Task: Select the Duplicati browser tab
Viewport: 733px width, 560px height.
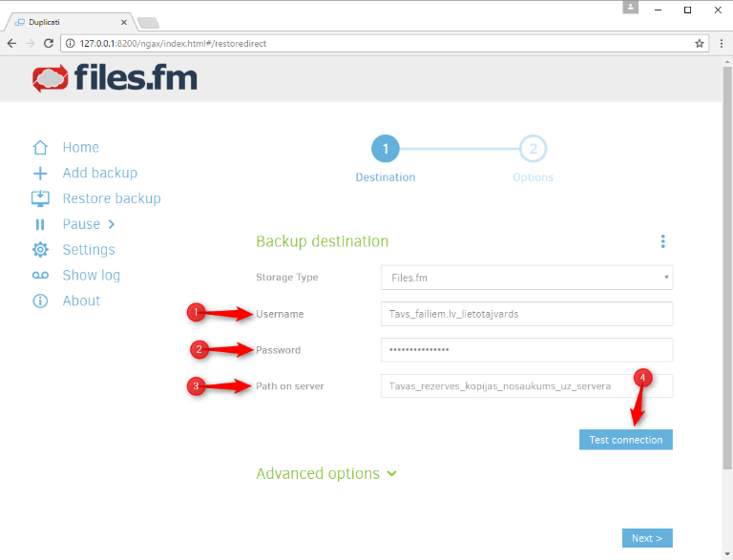Action: coord(68,22)
